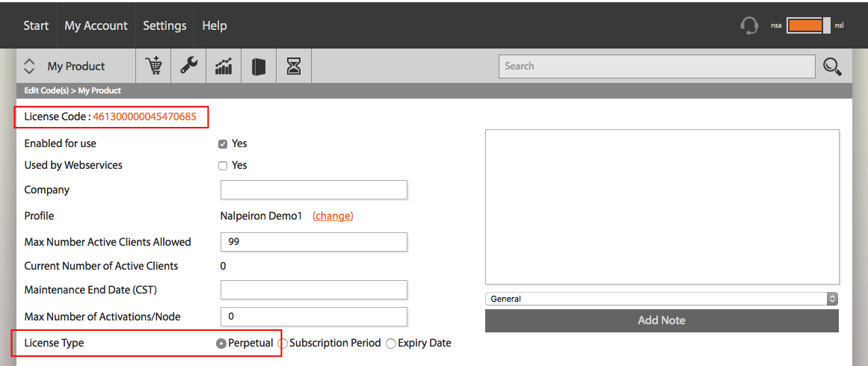This screenshot has height=366, width=868.
Task: Click the Company input field
Action: 314,190
